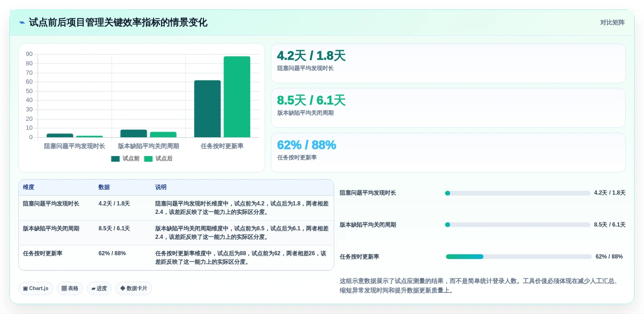
Task: Click the 4.2天 / 1.8天 data card value
Action: [311, 55]
